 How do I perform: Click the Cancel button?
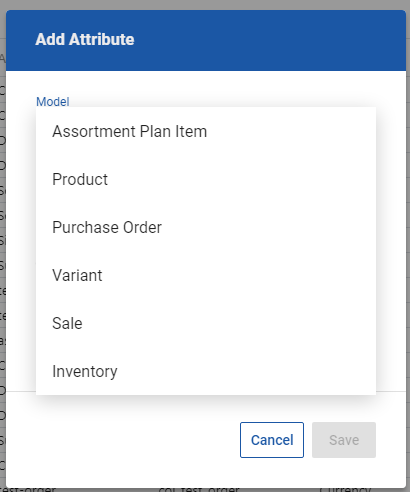pos(272,440)
